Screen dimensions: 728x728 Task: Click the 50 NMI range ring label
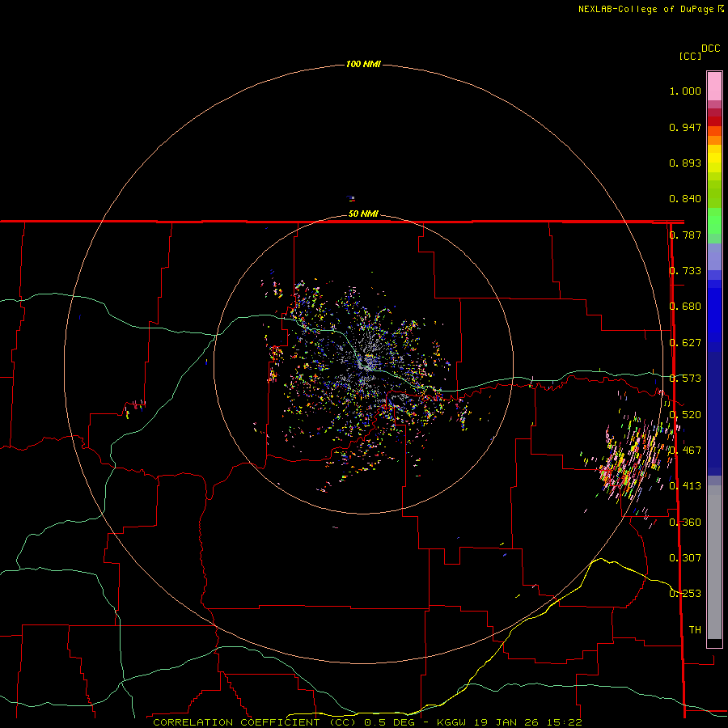(363, 214)
